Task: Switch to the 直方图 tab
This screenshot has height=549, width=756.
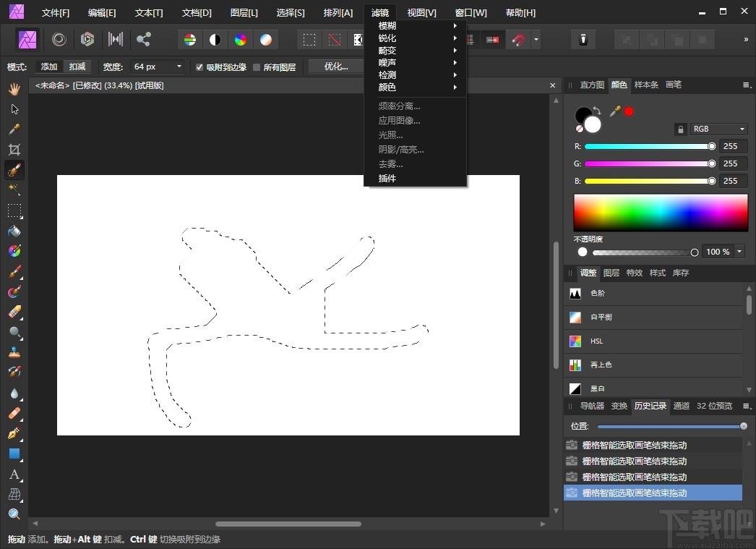Action: (x=592, y=85)
